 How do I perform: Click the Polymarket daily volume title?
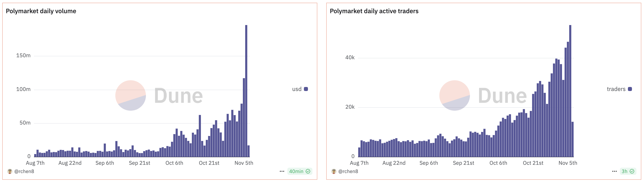coord(41,11)
